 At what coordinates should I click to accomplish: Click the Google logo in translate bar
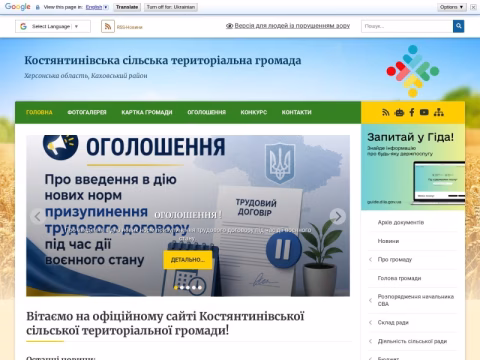click(x=18, y=7)
